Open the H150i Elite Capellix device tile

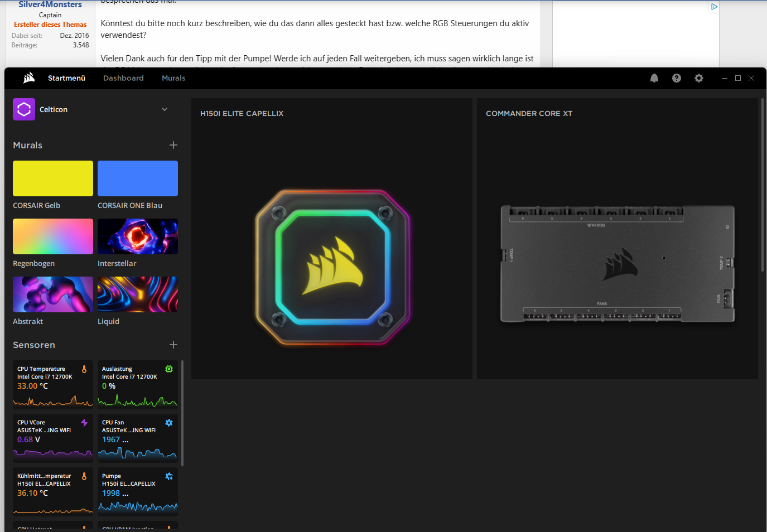pos(332,239)
